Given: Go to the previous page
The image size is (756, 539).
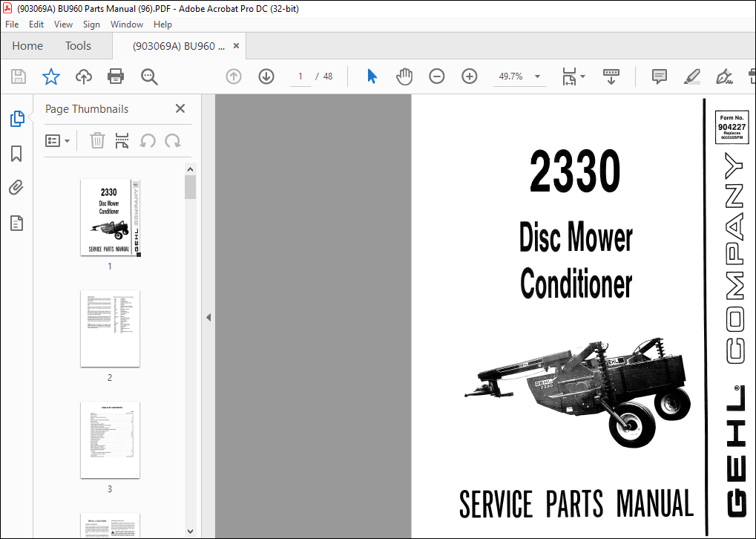Looking at the screenshot, I should click(234, 76).
